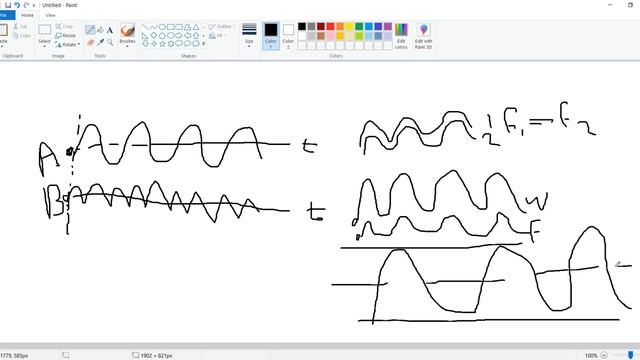Click the zoom out minus button
The height and width of the screenshot is (360, 640).
pos(604,355)
